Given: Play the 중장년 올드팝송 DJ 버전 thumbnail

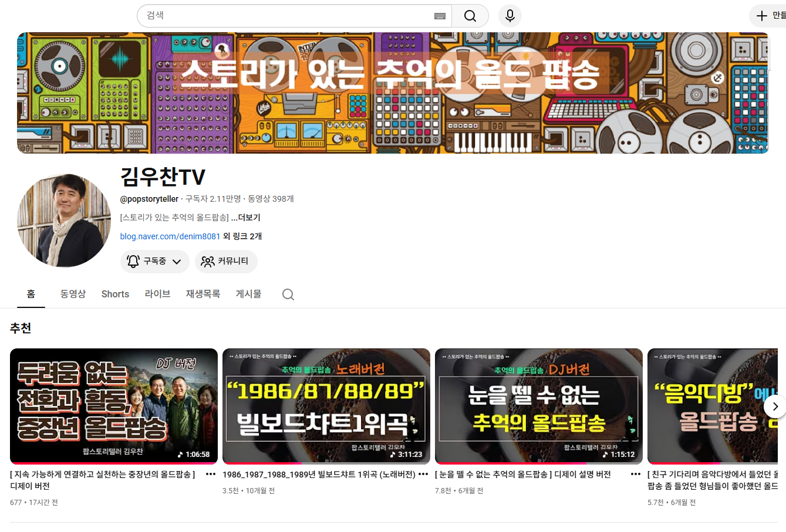Looking at the screenshot, I should (114, 406).
